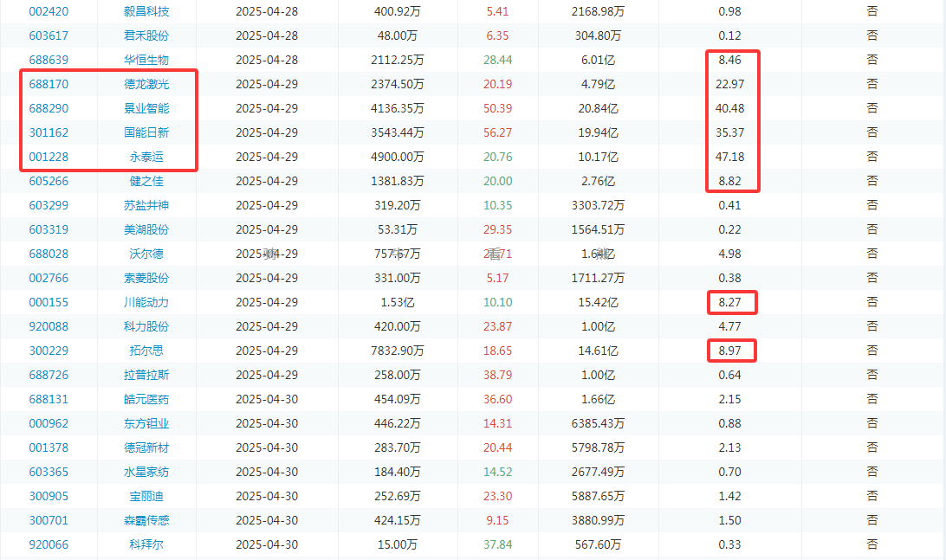946x560 pixels.
Task: Select the 15.42亿 market value cell
Action: 598,302
